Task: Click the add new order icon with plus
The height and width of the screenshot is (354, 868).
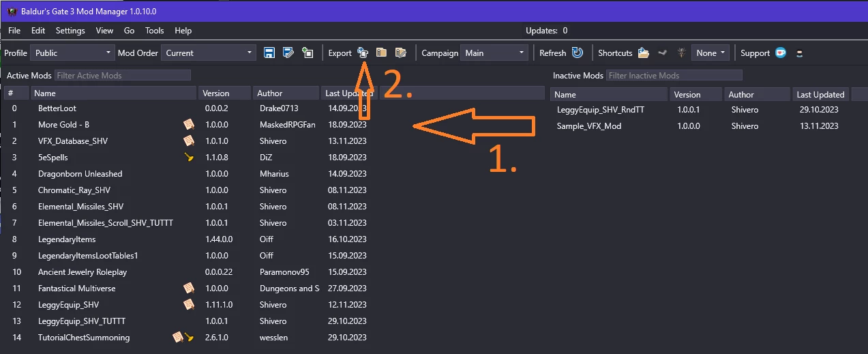Action: 308,53
